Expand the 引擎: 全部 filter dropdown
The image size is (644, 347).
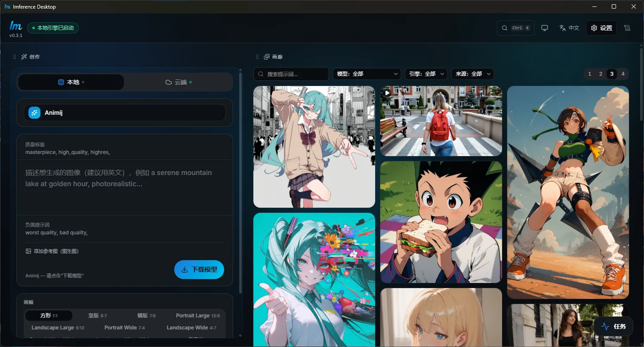(426, 74)
